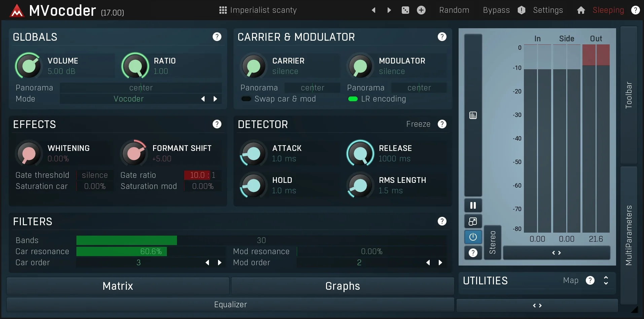
Task: Create a new preset with the plus icon
Action: (421, 10)
